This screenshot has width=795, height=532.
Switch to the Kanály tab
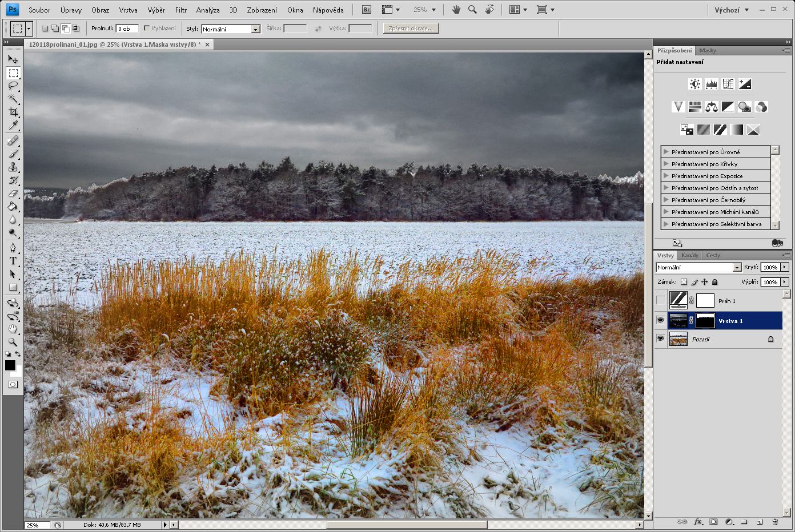tap(689, 256)
